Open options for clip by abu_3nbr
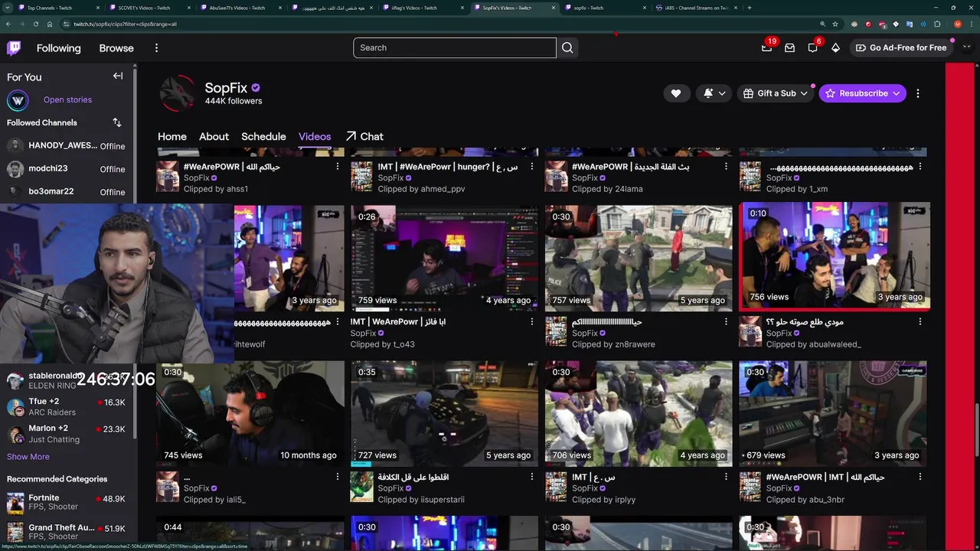The height and width of the screenshot is (551, 980). click(x=920, y=476)
